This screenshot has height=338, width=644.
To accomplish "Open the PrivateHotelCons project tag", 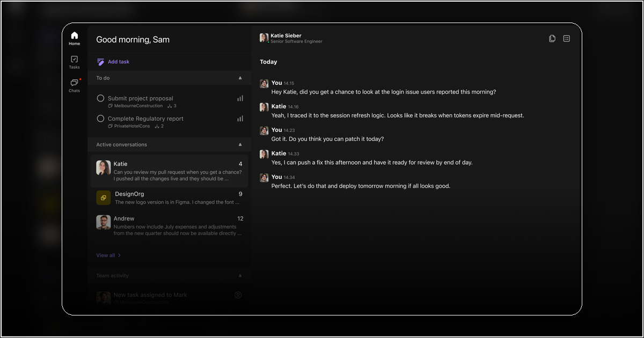I will tap(128, 126).
